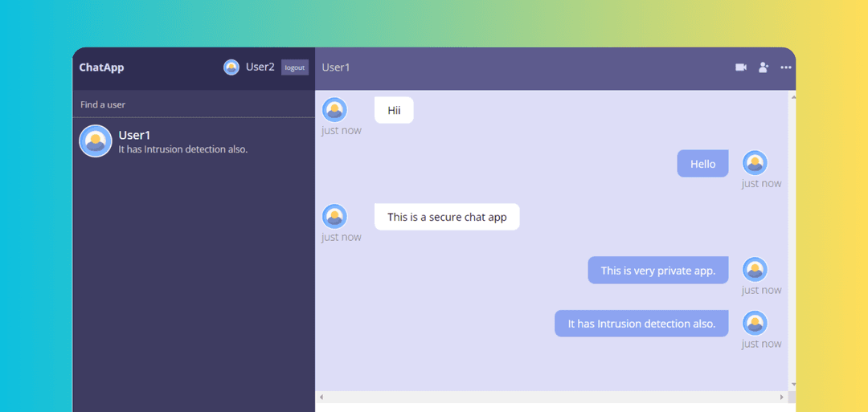868x412 pixels.
Task: Click avatar beside 'This is very private app.'
Action: (754, 270)
